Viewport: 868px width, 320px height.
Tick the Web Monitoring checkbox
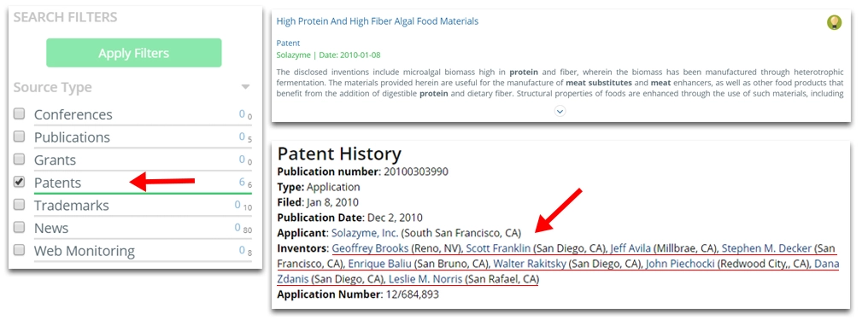click(20, 249)
